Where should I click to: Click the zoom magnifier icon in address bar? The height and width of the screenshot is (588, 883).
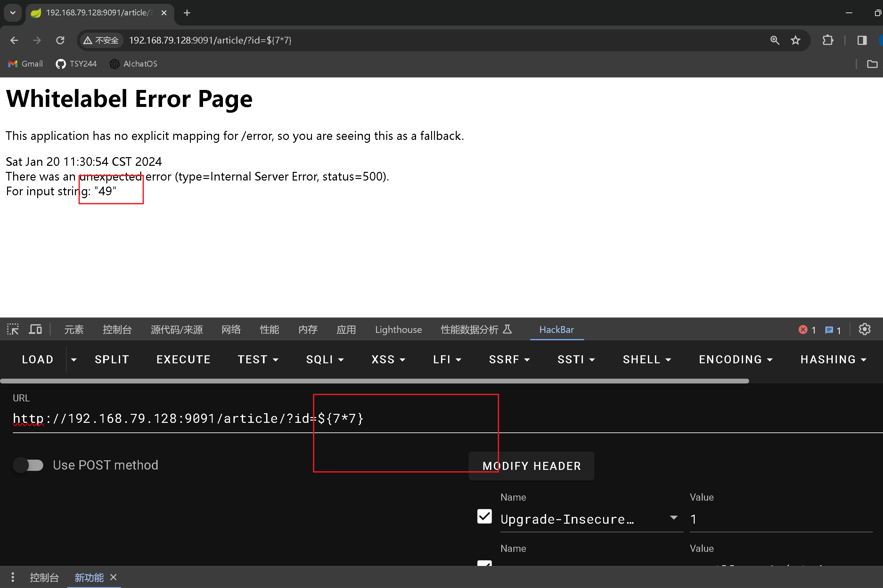pyautogui.click(x=775, y=40)
